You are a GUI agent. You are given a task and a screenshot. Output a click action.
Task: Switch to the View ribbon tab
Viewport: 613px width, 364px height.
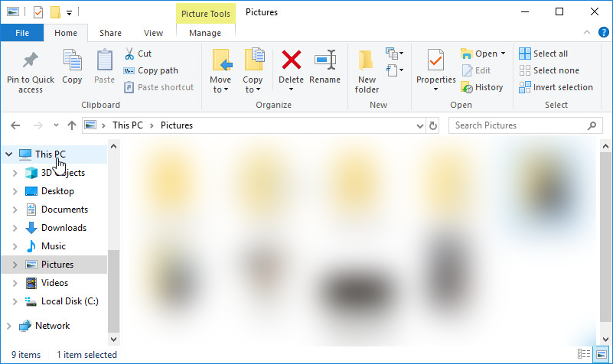tap(153, 33)
